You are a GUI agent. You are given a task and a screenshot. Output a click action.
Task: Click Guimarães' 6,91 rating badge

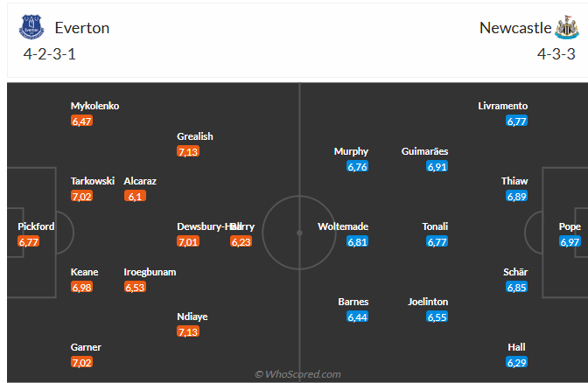coord(437,166)
